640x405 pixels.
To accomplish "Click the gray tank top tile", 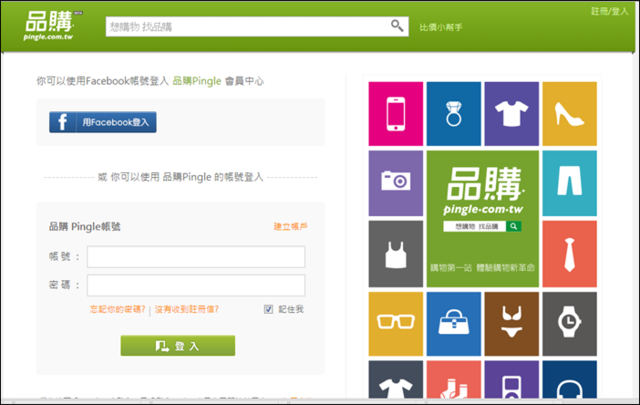I will (396, 254).
